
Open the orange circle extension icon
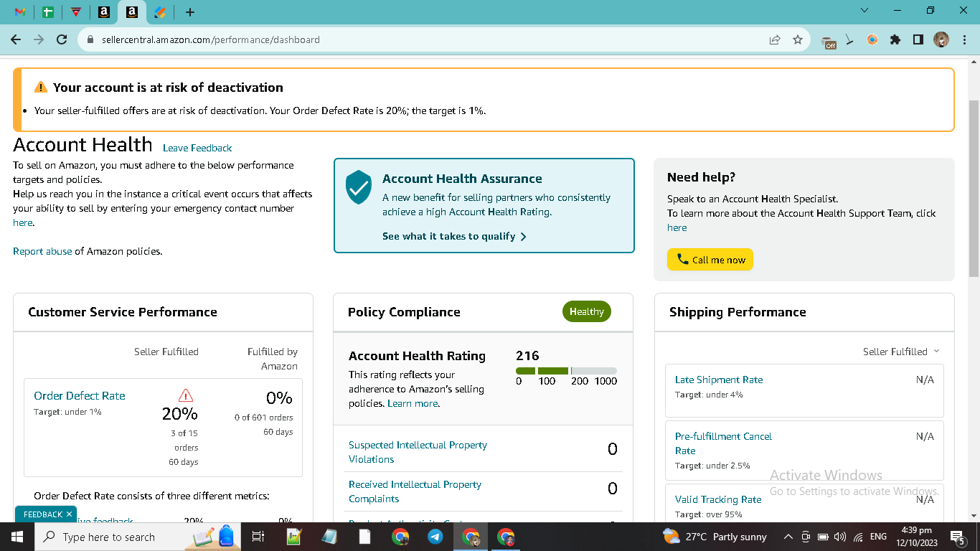872,39
